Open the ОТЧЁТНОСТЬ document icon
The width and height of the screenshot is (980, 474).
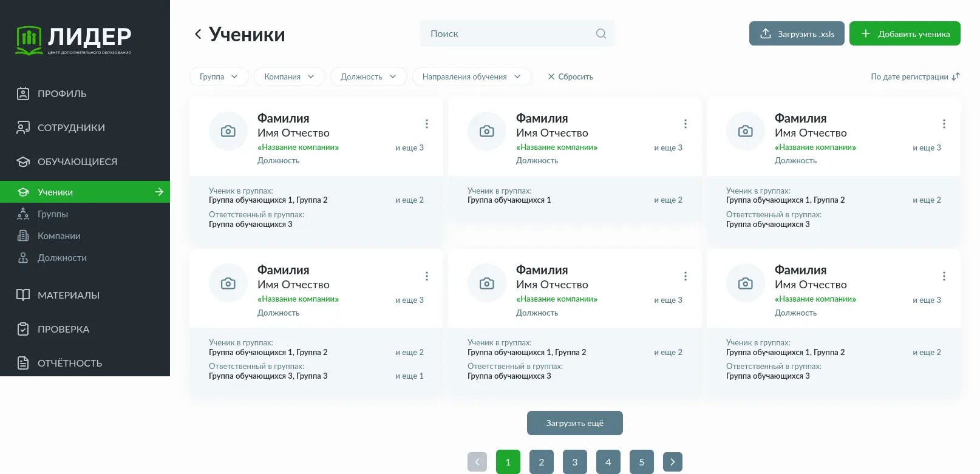pos(23,363)
